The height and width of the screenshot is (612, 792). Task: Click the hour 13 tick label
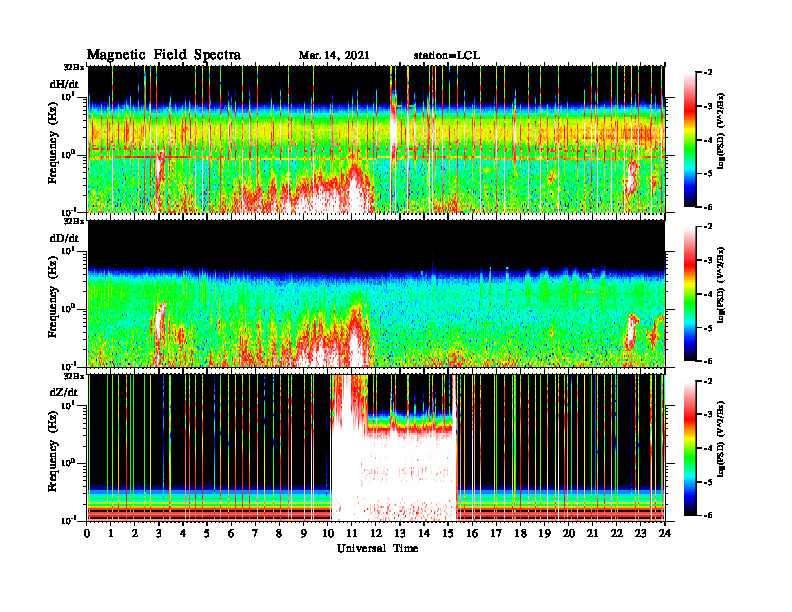400,533
